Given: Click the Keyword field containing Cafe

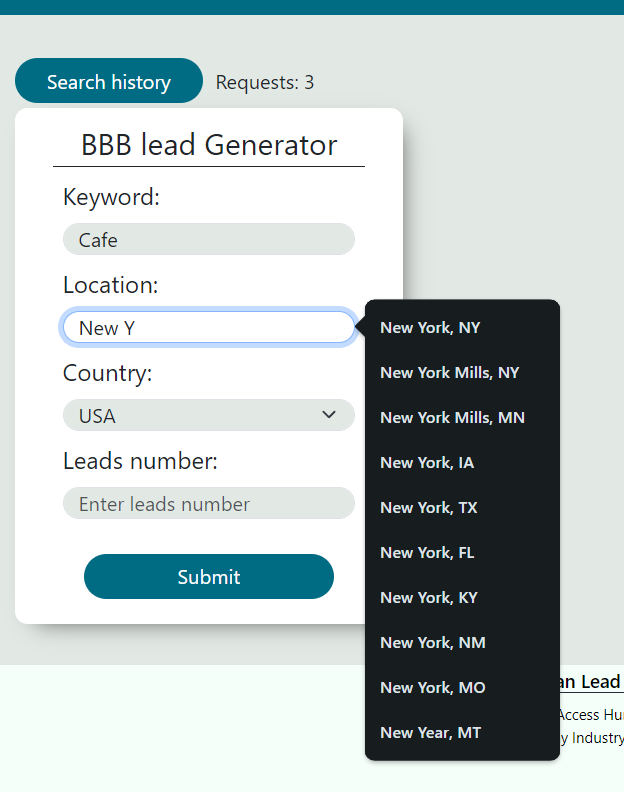Looking at the screenshot, I should (x=208, y=240).
